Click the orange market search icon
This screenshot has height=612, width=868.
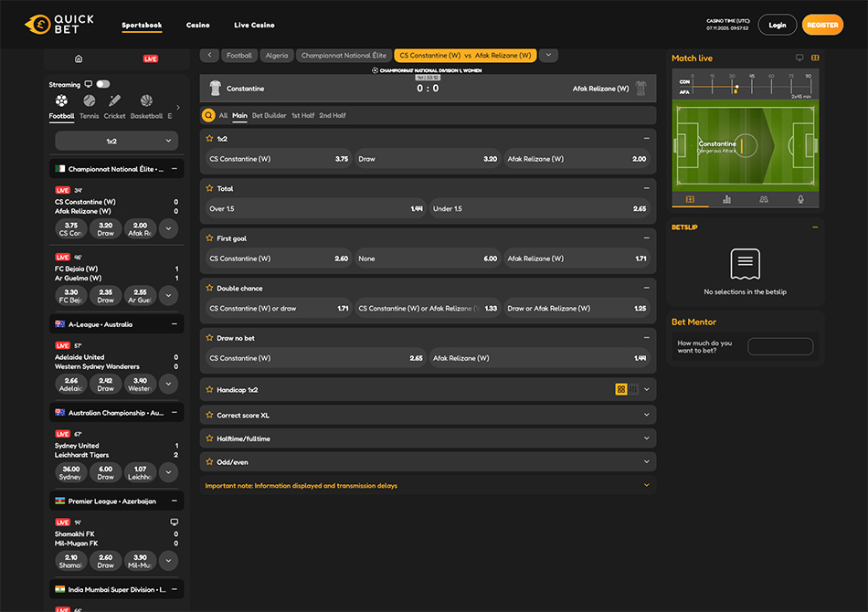point(208,116)
